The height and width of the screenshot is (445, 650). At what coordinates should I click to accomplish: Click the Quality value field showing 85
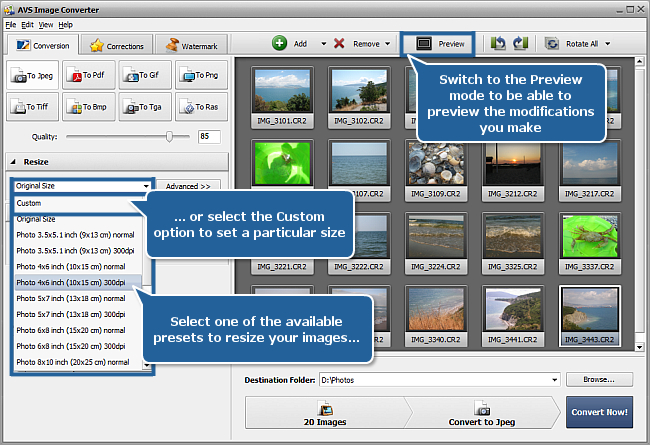pyautogui.click(x=209, y=136)
